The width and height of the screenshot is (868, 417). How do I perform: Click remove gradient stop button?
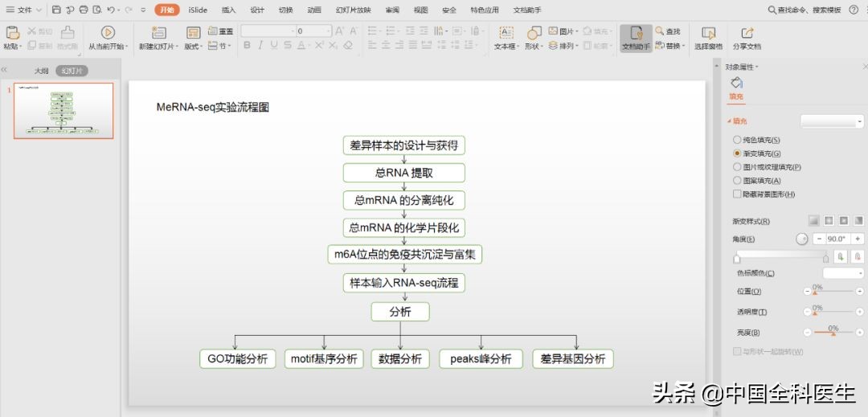(858, 256)
